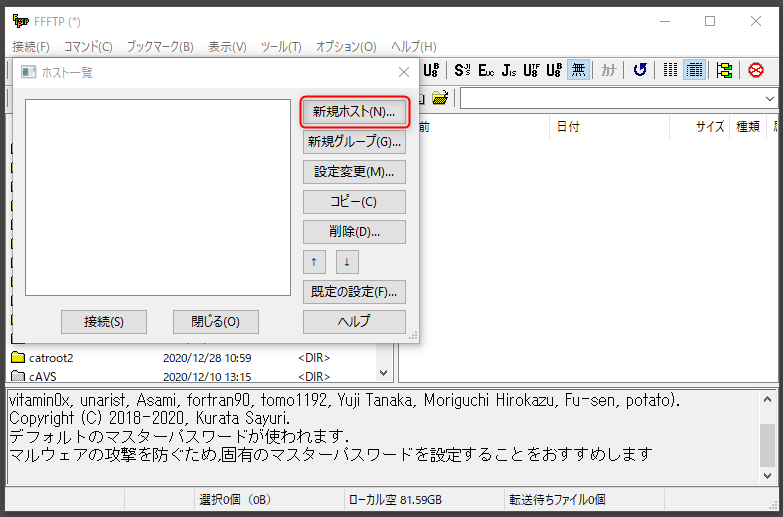Click 新規グループ(G)... button
Image resolution: width=783 pixels, height=517 pixels.
354,142
